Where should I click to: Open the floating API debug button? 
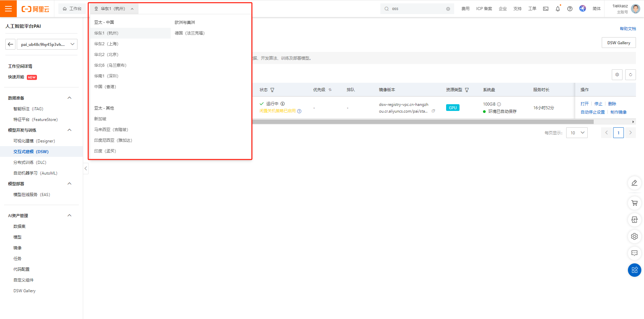point(634,219)
